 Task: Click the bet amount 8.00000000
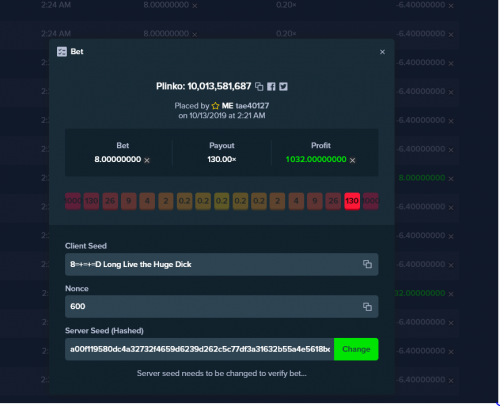click(118, 159)
